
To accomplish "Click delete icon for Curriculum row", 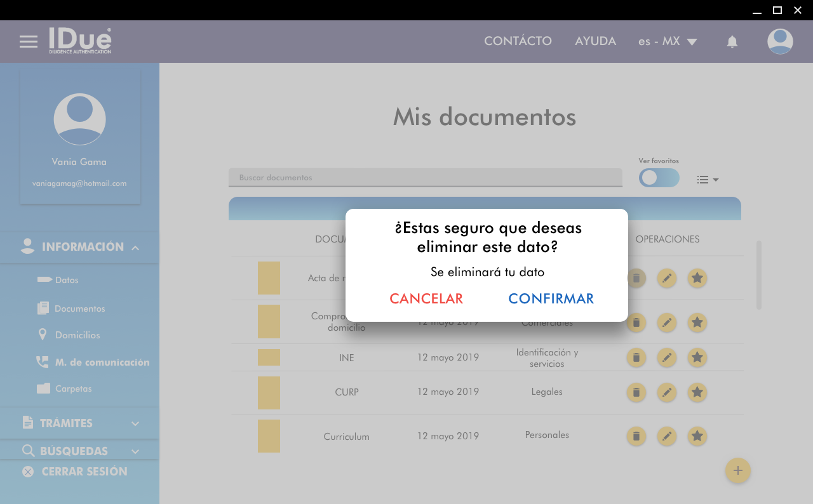I will pyautogui.click(x=636, y=436).
